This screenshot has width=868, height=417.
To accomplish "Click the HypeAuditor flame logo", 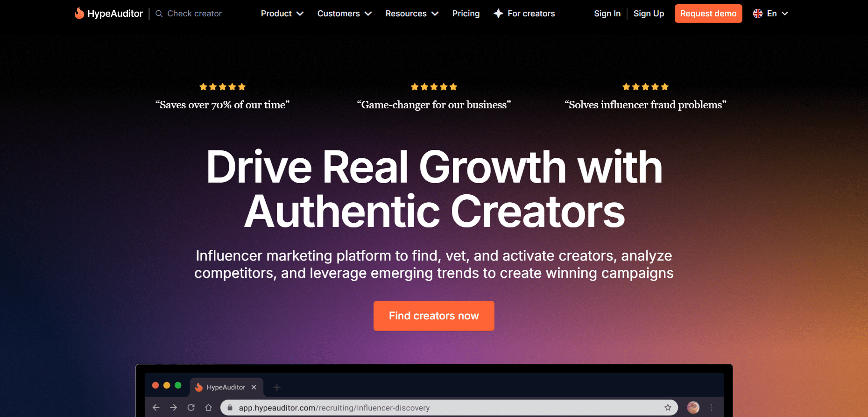I will pos(79,13).
